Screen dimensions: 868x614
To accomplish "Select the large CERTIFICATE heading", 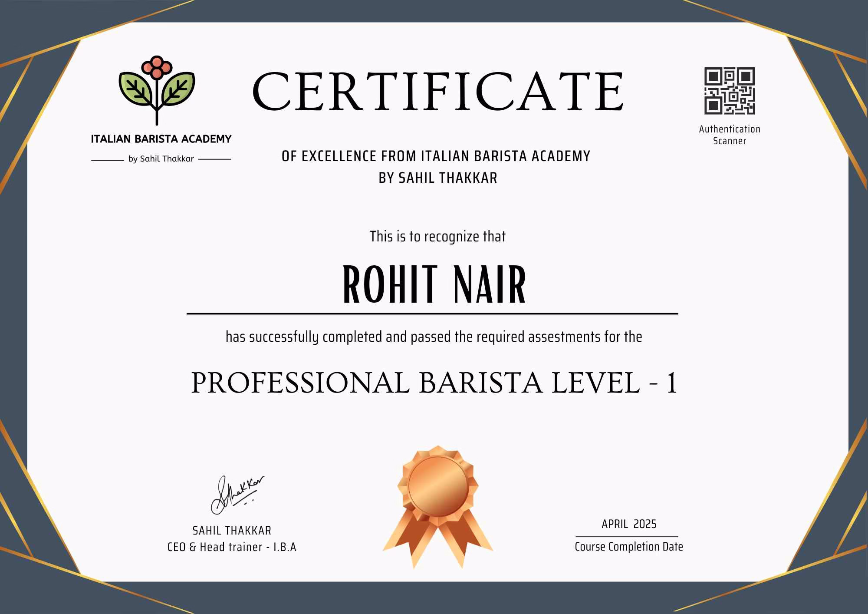I will click(x=437, y=92).
